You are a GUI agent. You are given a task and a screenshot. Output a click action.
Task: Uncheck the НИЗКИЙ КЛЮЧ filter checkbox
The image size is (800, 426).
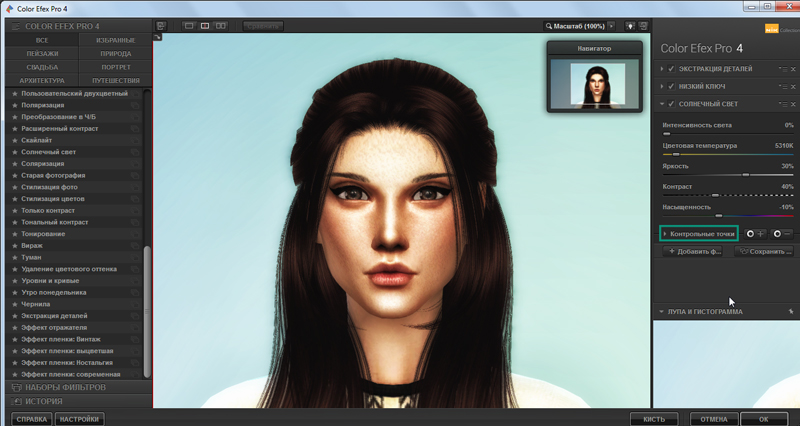click(x=671, y=87)
